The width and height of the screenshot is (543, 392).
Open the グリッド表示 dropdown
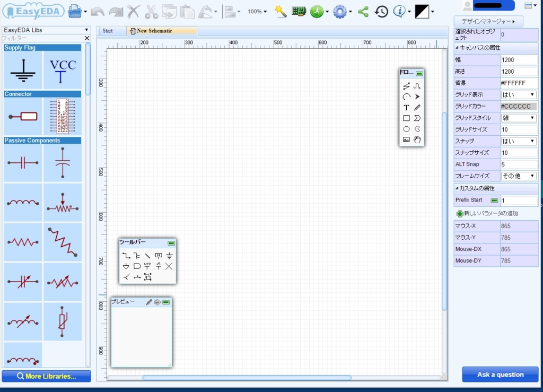(x=519, y=94)
